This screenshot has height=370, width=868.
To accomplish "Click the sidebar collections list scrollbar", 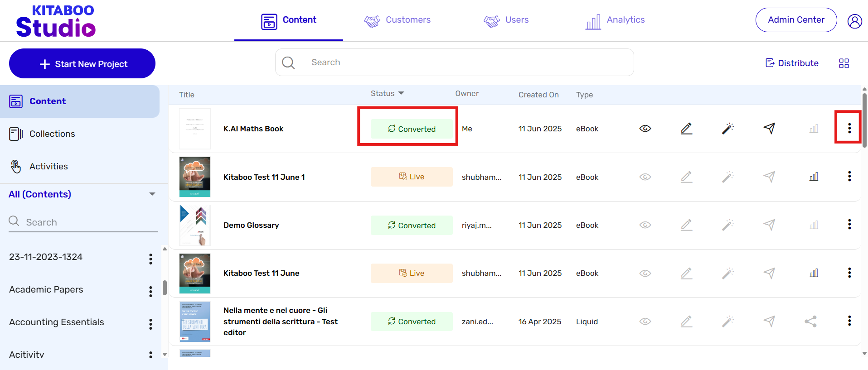I will point(165,288).
